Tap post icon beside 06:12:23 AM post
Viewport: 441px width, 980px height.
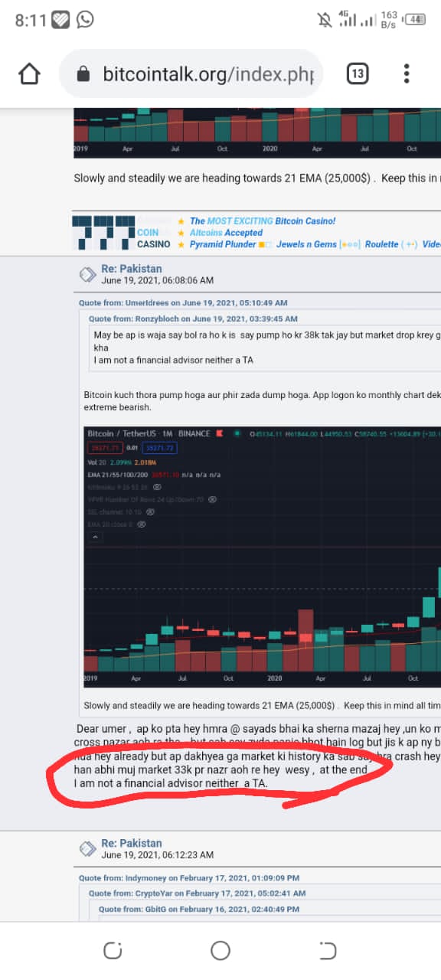pyautogui.click(x=87, y=848)
